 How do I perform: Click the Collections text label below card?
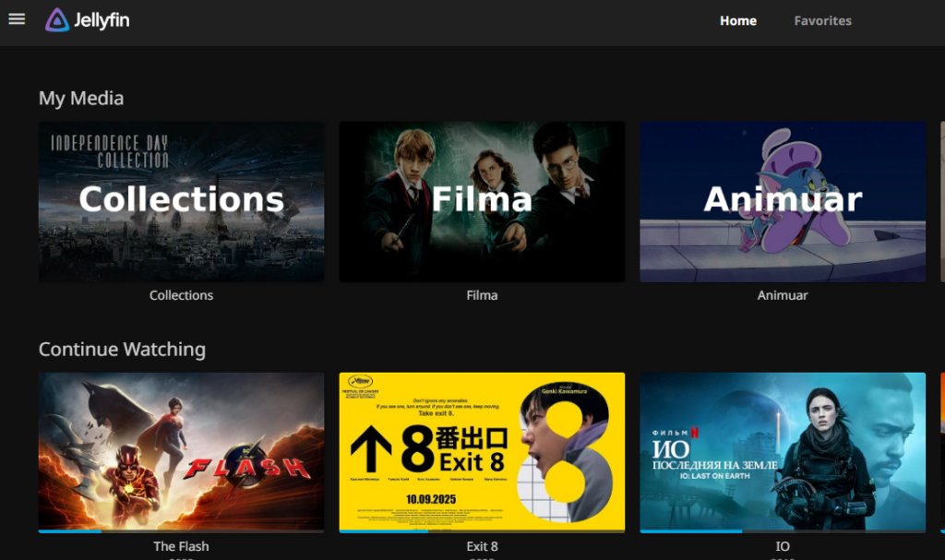pos(181,295)
